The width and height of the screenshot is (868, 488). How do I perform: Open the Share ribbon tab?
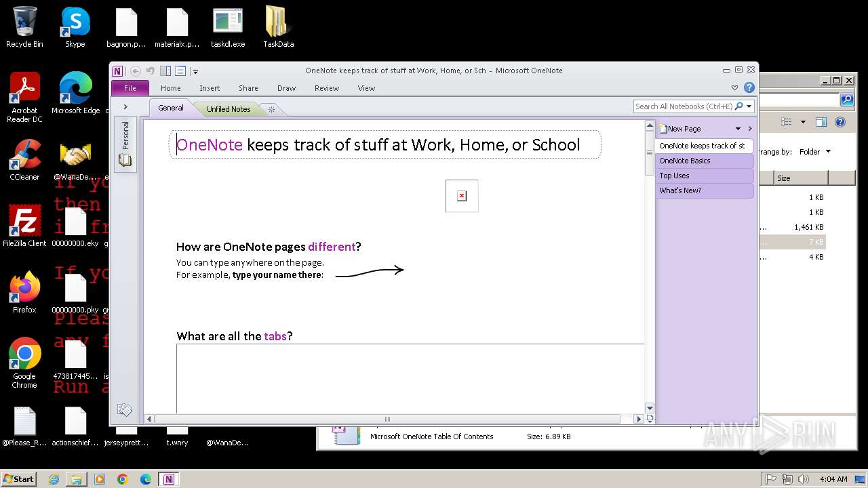[248, 88]
